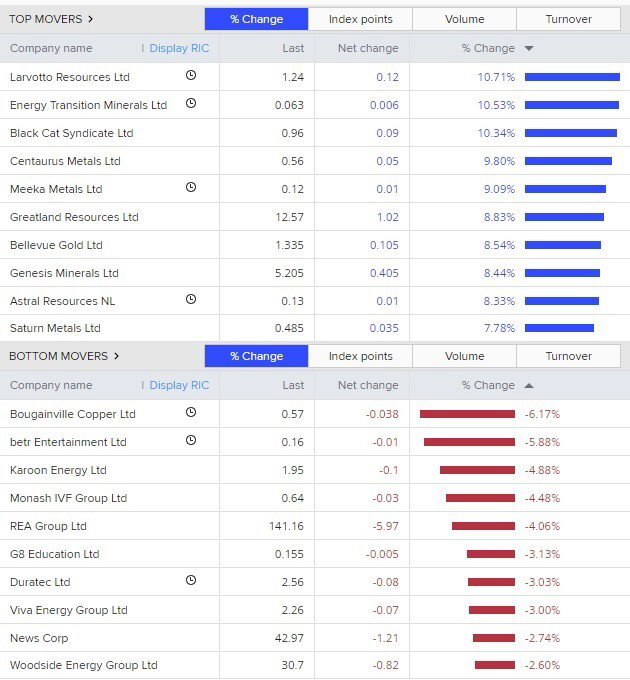This screenshot has width=630, height=680.
Task: Open the BOTTOM MOVERS chevron arrow
Action: 116,356
